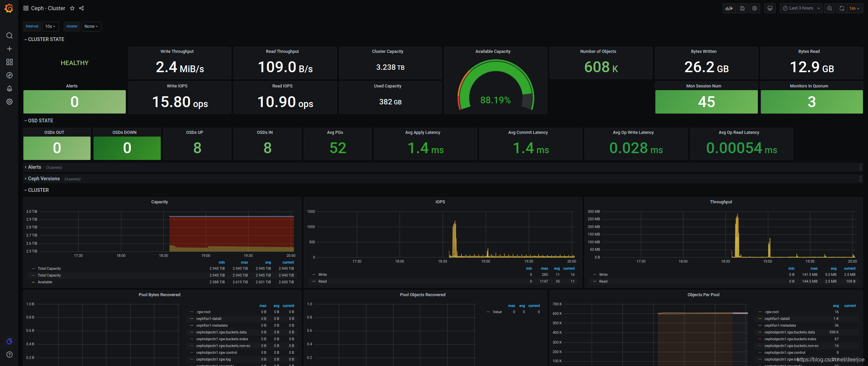The height and width of the screenshot is (366, 868).
Task: Open the Available Capacity panel title menu
Action: (x=493, y=52)
